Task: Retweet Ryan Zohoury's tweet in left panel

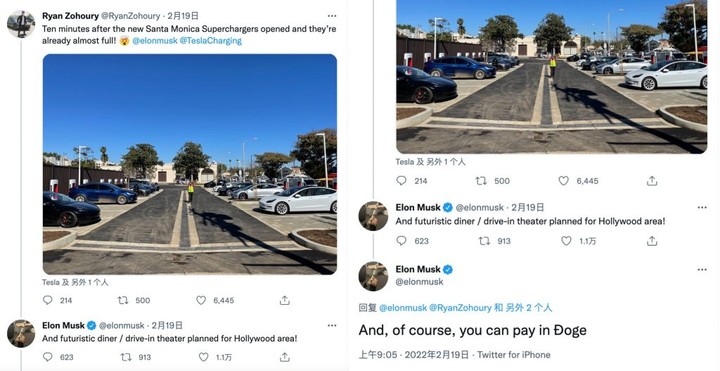Action: [123, 300]
